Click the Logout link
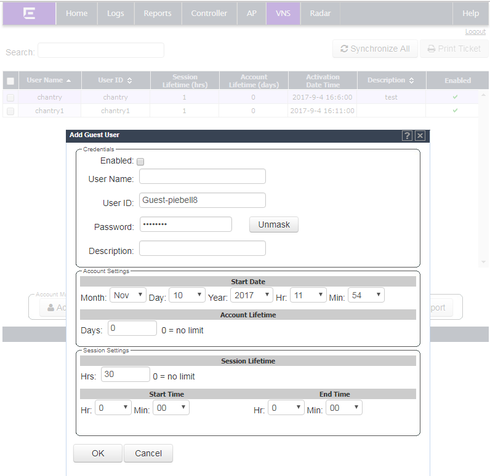Screen dimensions: 490x476 coord(475,32)
